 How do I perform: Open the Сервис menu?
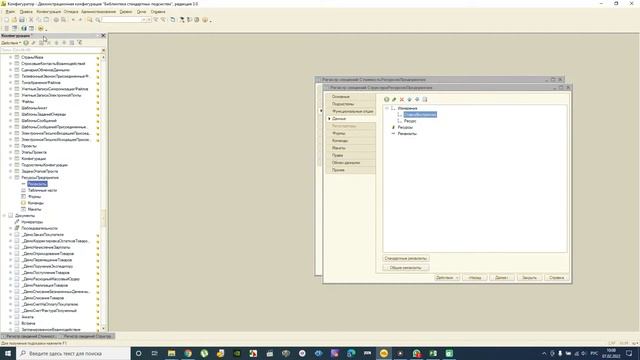(x=126, y=11)
